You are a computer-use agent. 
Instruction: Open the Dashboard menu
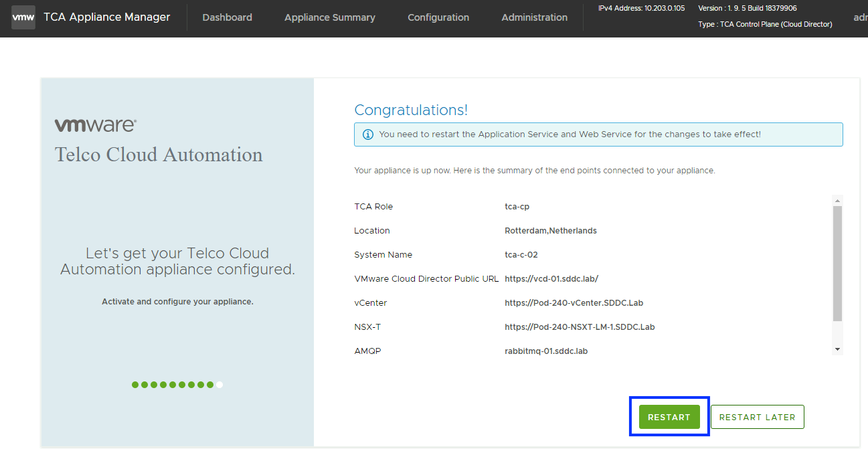[227, 17]
